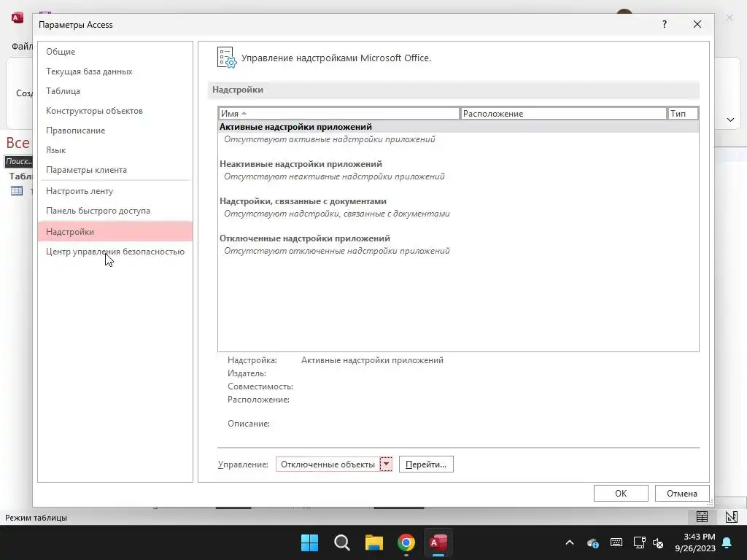Image resolution: width=747 pixels, height=560 pixels.
Task: Open the table icon in Access navigation pane
Action: coord(17,191)
